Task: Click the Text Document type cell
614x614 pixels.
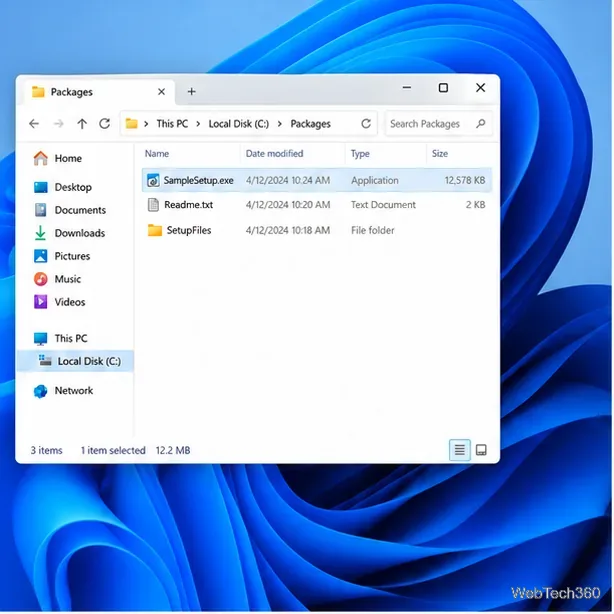Action: 383,205
